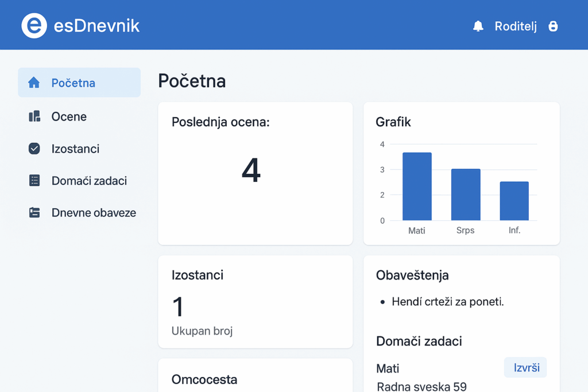Click the Početna page title

[x=192, y=80]
